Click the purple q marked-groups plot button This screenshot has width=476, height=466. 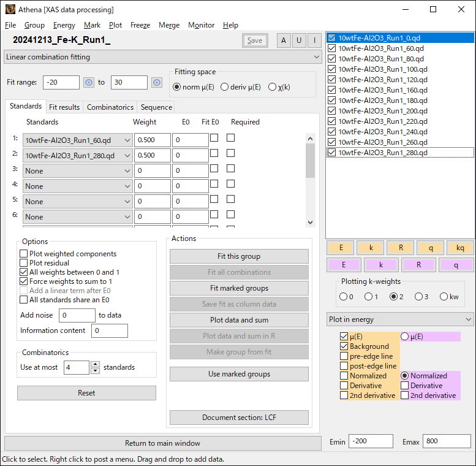456,265
